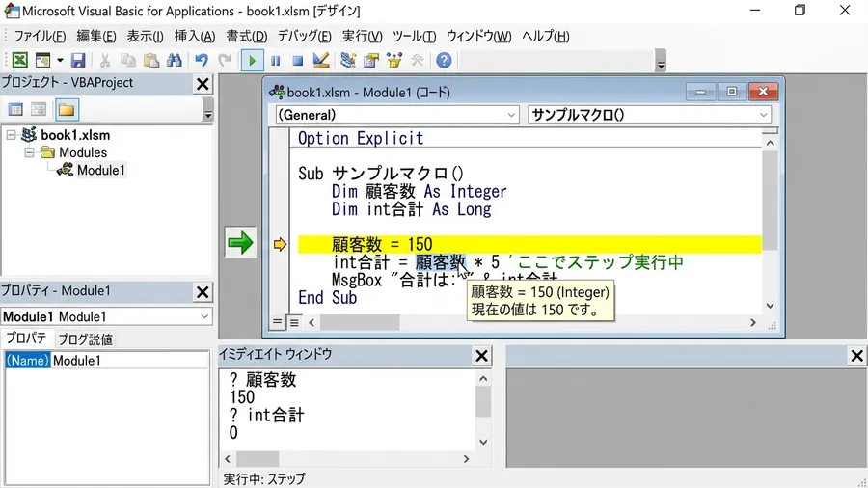This screenshot has width=868, height=488.
Task: Undo the last action
Action: pos(202,60)
